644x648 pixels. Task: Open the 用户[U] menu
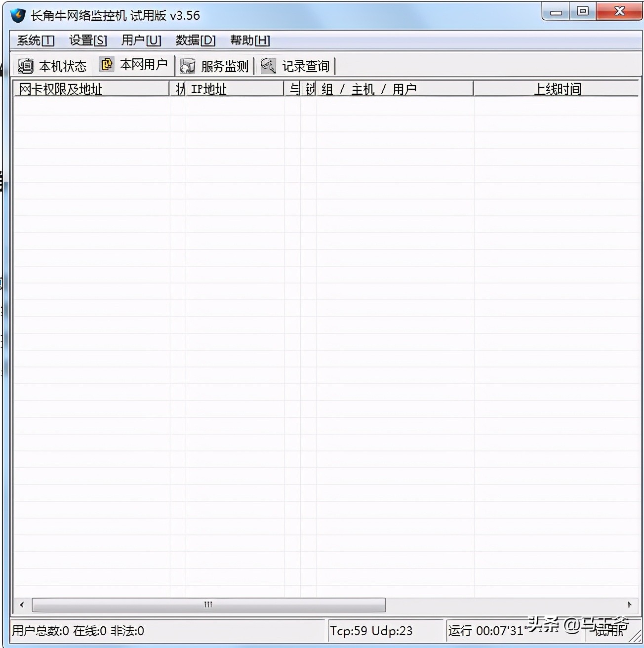click(x=142, y=40)
